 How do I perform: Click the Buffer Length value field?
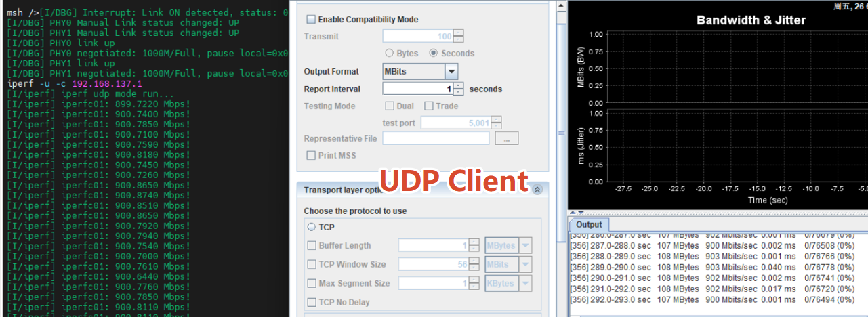434,245
